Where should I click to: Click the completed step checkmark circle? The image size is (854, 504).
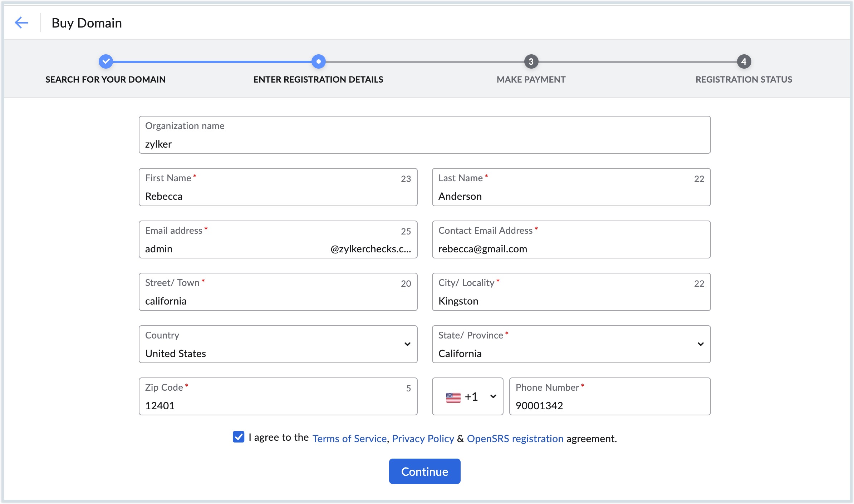point(105,61)
